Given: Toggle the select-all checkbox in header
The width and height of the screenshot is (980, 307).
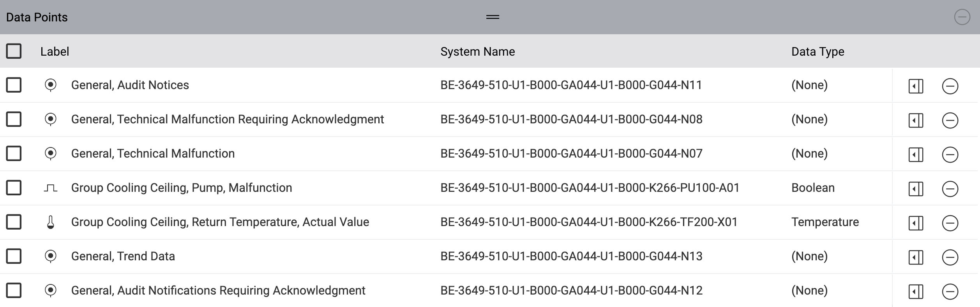Looking at the screenshot, I should click(14, 51).
